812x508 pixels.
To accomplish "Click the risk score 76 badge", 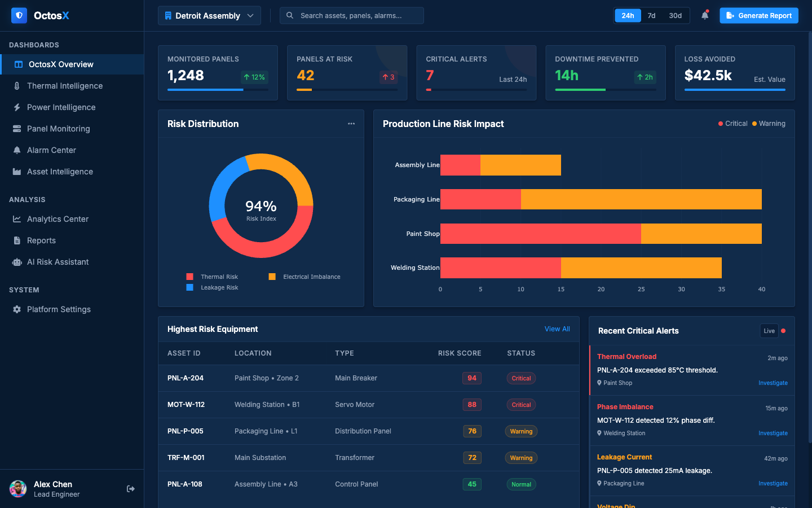I will coord(472,431).
